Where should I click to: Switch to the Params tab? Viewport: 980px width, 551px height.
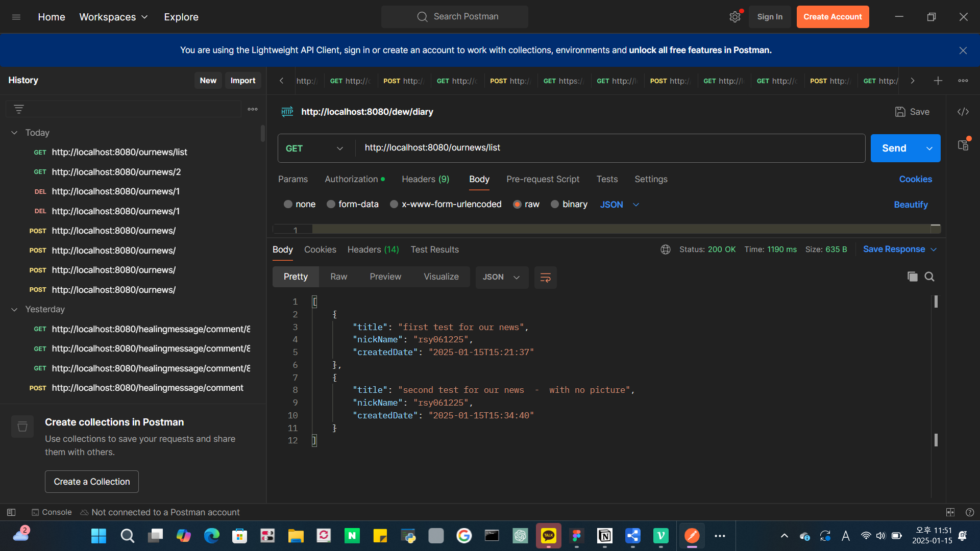293,180
